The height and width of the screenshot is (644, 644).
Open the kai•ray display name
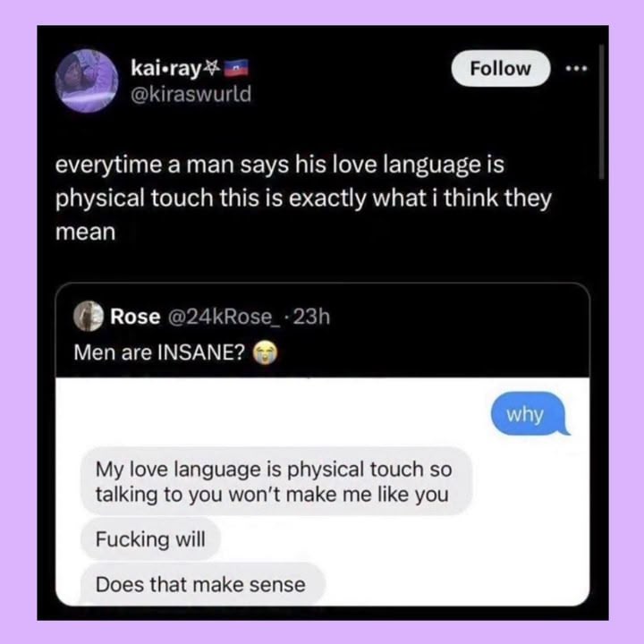166,68
